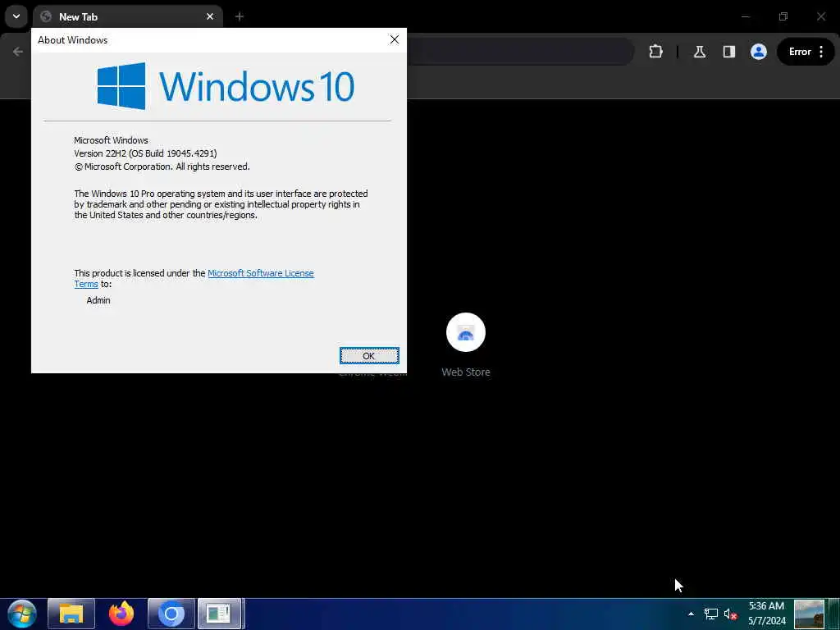Open the muted volume tray icon
This screenshot has height=630, width=840.
730,614
